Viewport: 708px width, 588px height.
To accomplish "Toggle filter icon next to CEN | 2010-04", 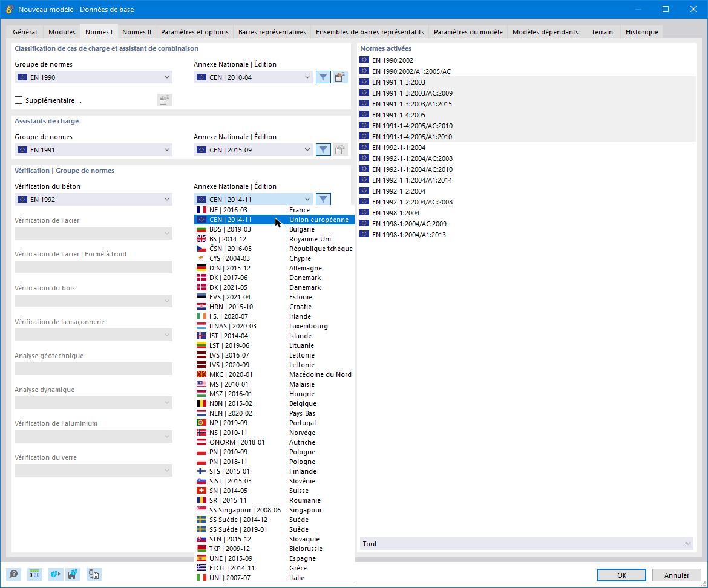I will (323, 77).
